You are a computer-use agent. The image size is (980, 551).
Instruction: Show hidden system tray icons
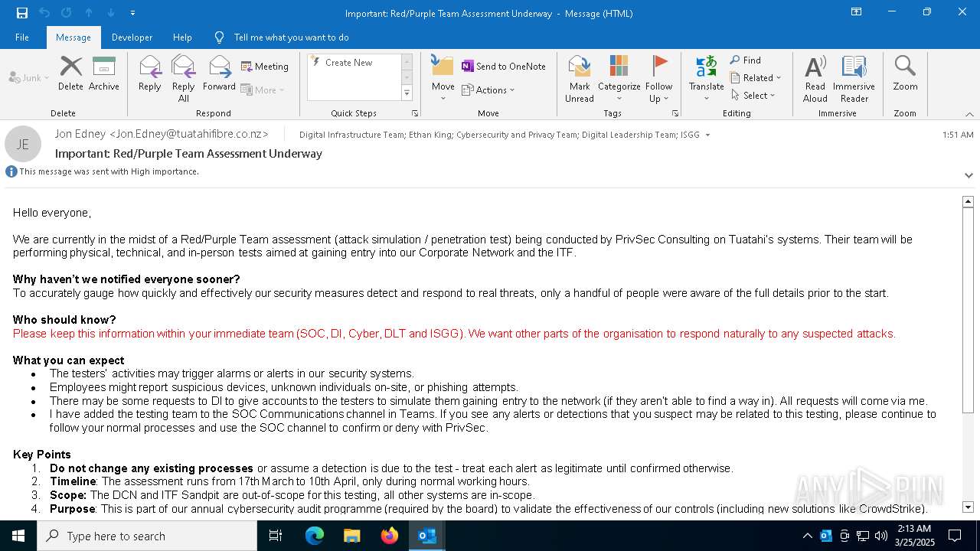807,536
